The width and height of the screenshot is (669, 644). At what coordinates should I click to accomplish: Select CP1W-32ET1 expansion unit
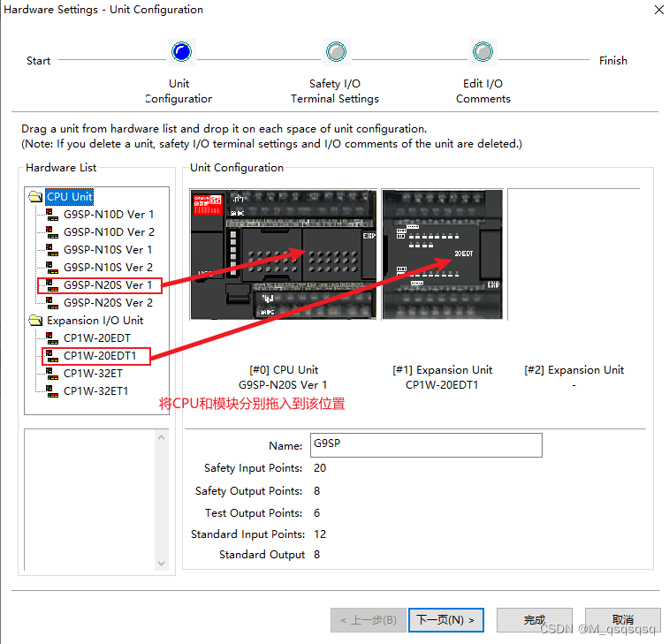[95, 391]
